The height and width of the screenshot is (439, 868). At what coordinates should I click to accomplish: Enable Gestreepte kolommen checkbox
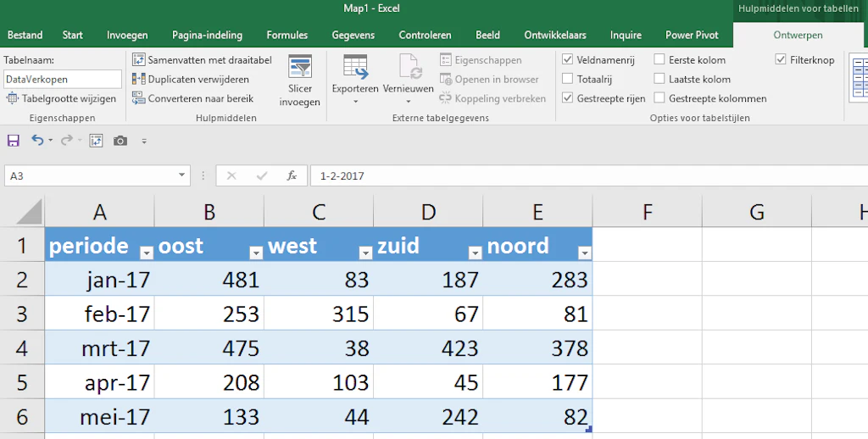point(659,98)
